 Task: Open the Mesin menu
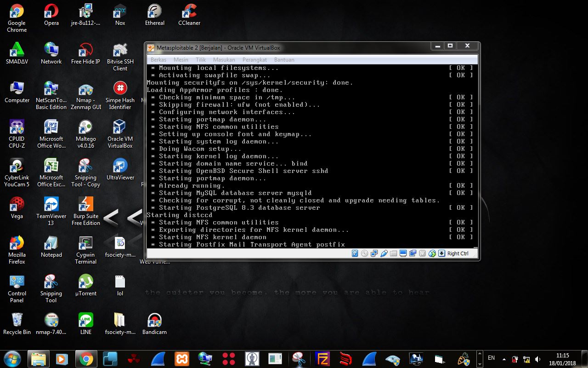(181, 59)
